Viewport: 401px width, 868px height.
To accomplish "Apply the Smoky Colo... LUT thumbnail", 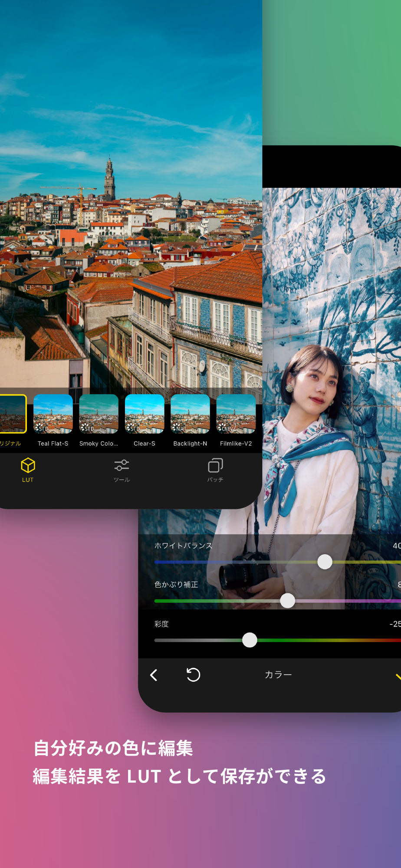I will point(99,414).
